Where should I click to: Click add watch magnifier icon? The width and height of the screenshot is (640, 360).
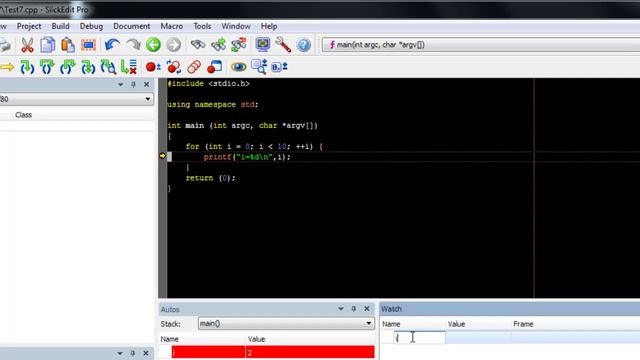[259, 67]
